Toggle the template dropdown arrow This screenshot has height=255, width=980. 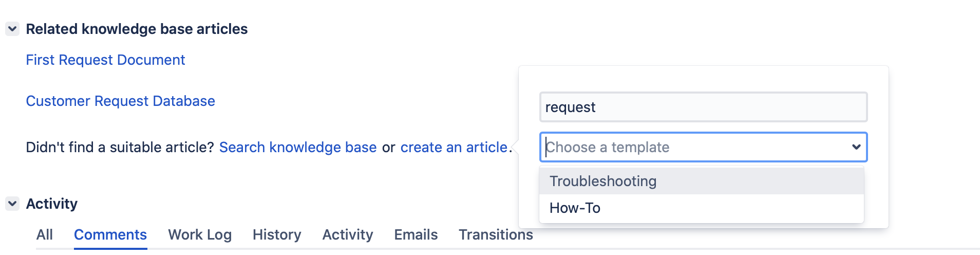(856, 147)
